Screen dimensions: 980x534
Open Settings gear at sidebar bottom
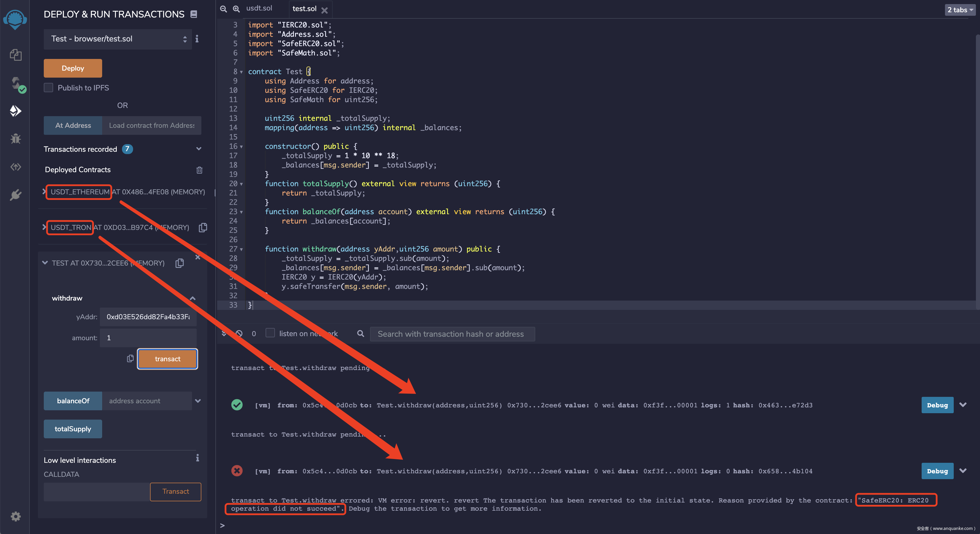pos(15,516)
